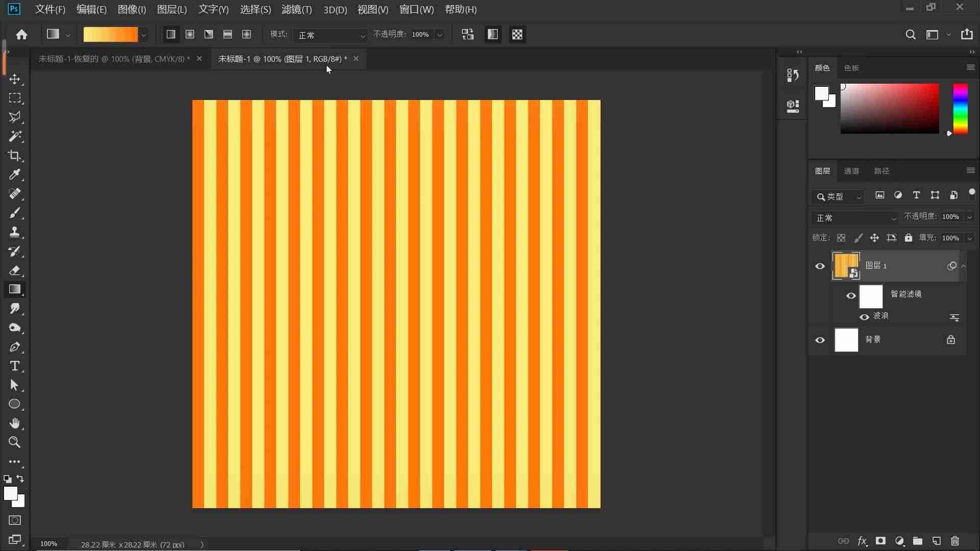980x551 pixels.
Task: Choose reflected gradient style
Action: click(x=228, y=34)
